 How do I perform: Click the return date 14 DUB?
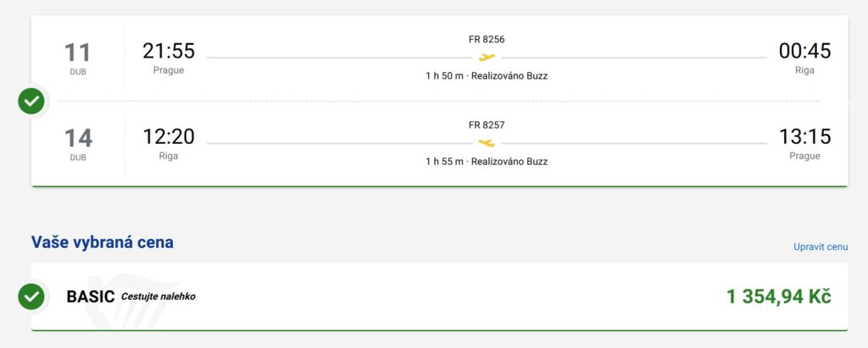(78, 143)
